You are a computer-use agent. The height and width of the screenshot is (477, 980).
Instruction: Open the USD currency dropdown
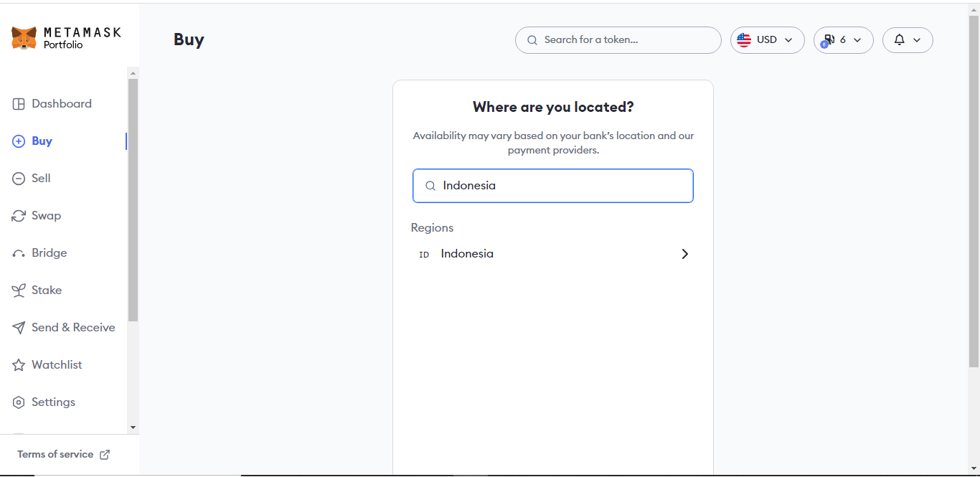767,40
